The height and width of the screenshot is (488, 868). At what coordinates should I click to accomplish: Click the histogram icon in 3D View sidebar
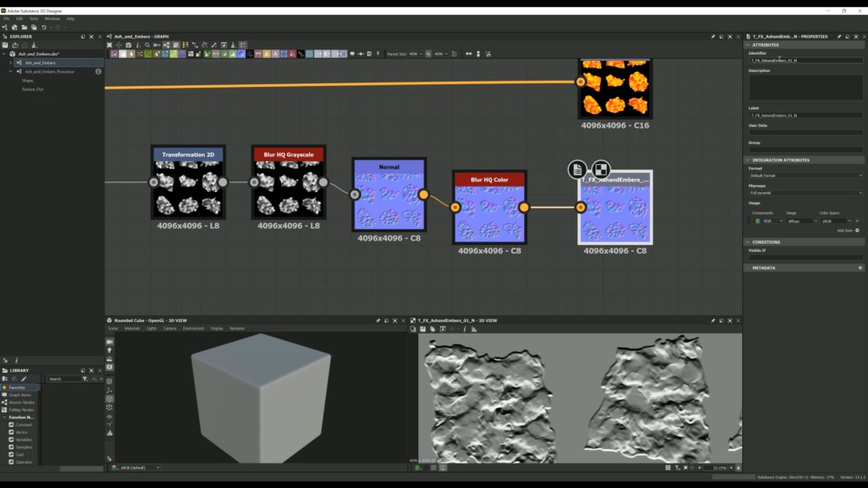(x=109, y=432)
